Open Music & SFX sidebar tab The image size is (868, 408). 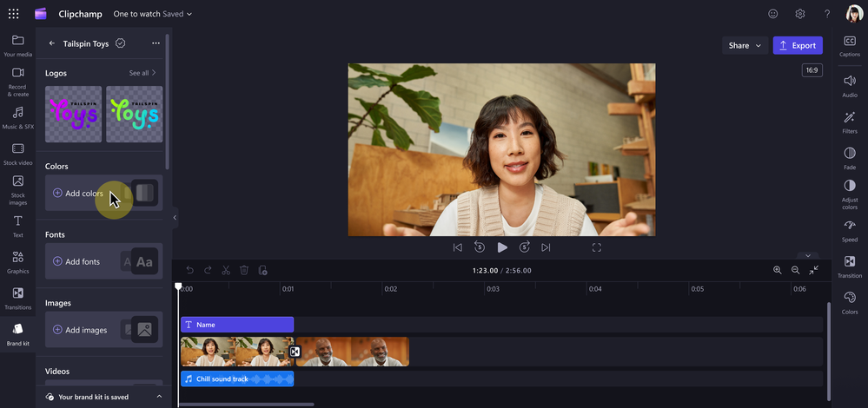(x=17, y=118)
